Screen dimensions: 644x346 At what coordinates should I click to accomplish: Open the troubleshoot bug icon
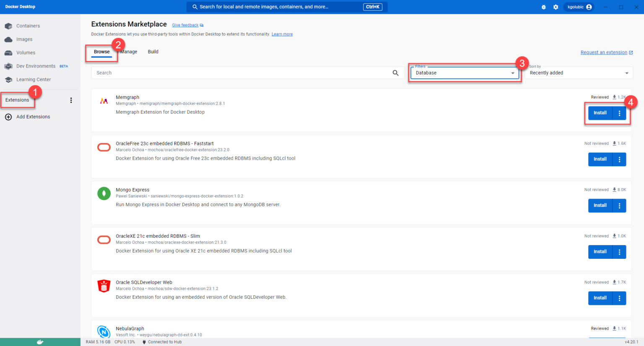543,7
